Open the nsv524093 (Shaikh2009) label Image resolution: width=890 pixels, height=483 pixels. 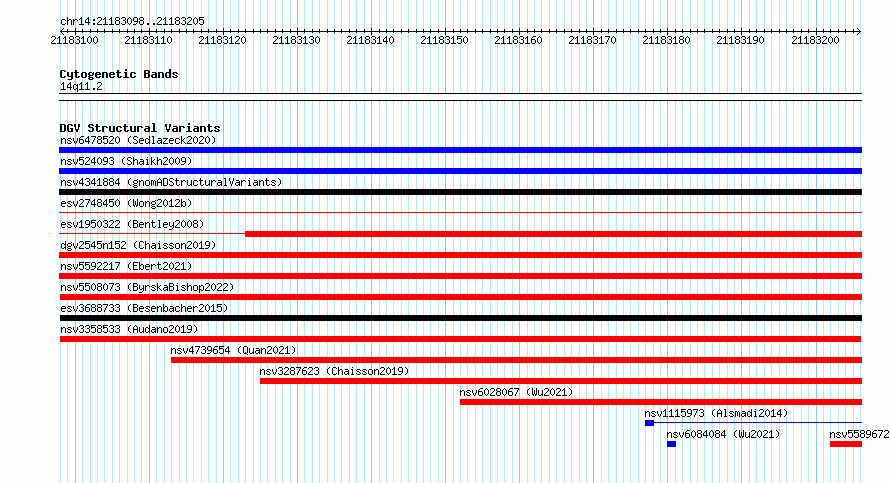[126, 161]
